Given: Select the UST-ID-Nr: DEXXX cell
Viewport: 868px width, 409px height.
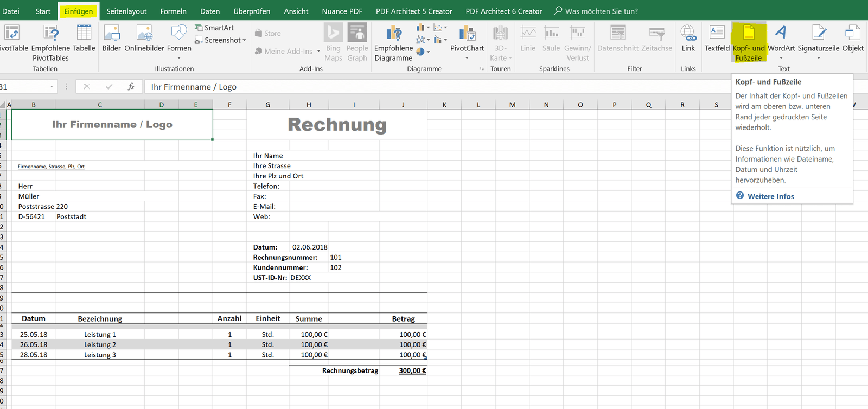Looking at the screenshot, I should tap(282, 277).
